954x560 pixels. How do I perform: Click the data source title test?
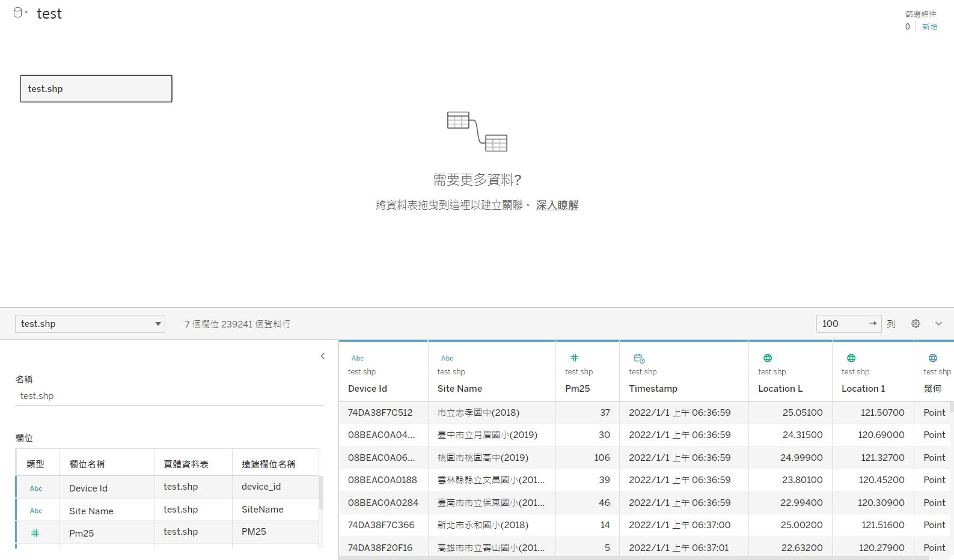point(49,14)
